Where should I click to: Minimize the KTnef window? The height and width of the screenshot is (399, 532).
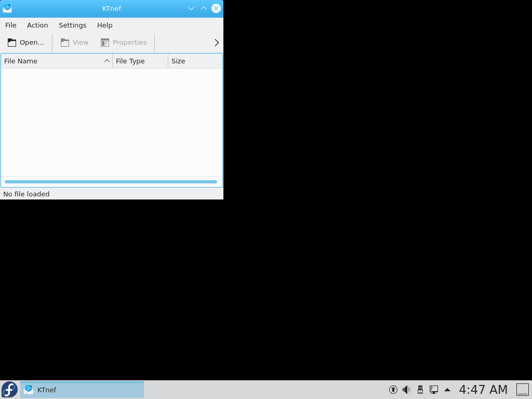[191, 8]
